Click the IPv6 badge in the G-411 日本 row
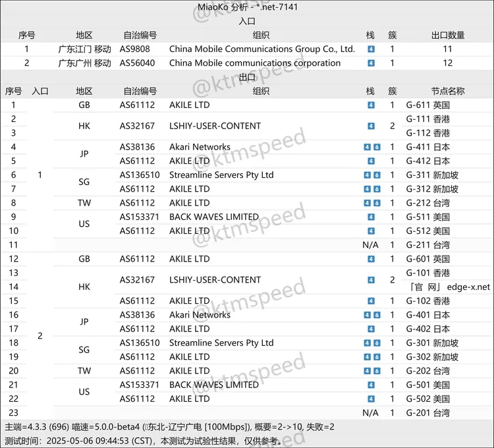The width and height of the screenshot is (494, 448). (x=377, y=147)
